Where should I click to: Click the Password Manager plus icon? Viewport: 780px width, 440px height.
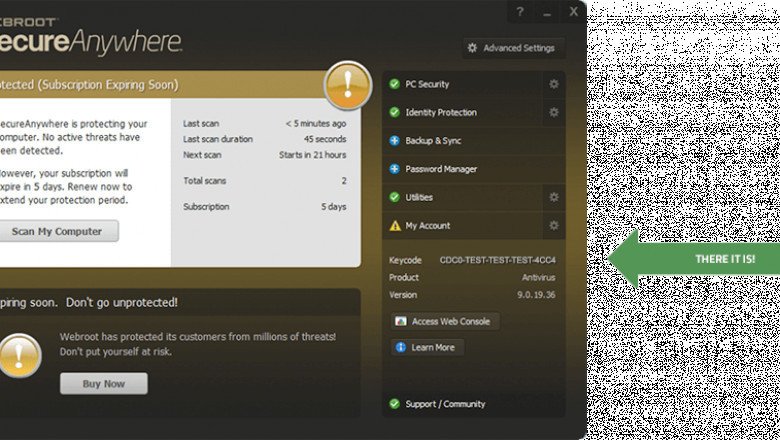394,169
